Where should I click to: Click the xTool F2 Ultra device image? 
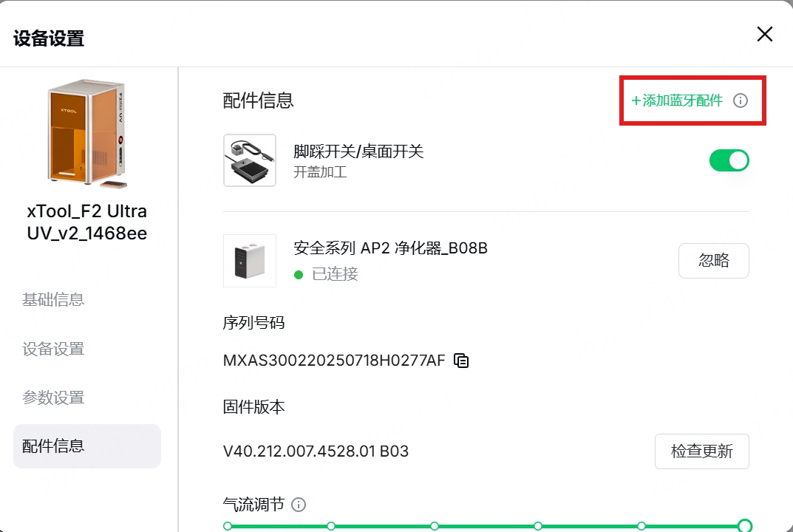pos(87,134)
